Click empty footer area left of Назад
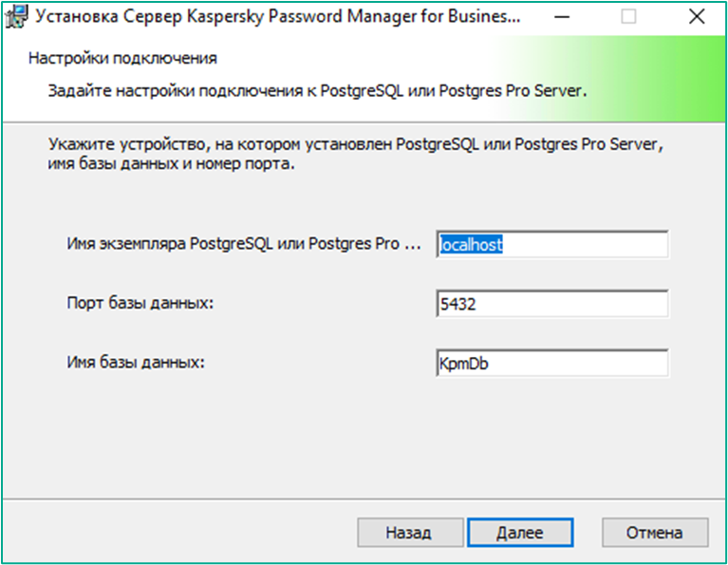728x565 pixels. tap(178, 533)
